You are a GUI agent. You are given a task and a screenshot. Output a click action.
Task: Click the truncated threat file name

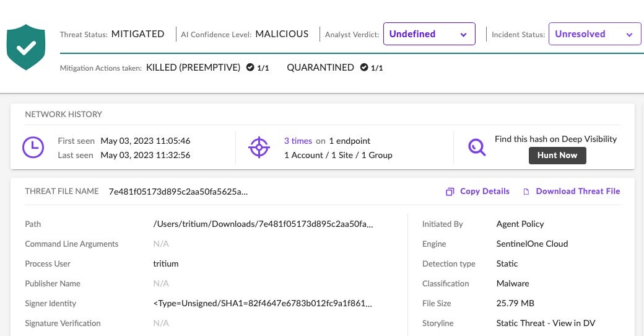[178, 192]
